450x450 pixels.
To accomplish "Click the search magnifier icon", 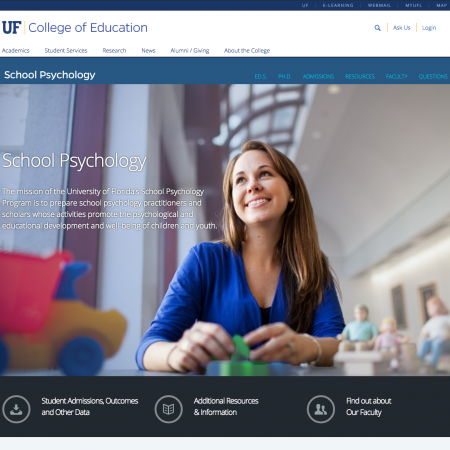I will [377, 28].
